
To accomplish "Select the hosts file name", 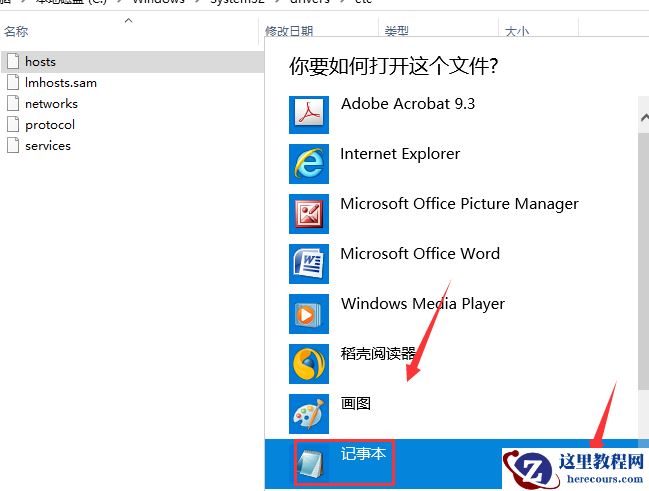I will (x=40, y=62).
